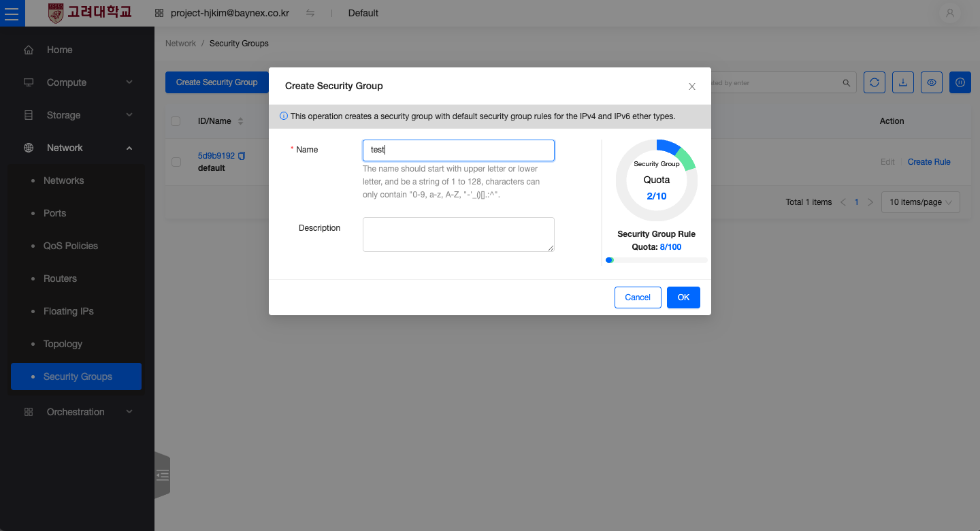
Task: Collapse sidebar with the fold icon
Action: [x=162, y=475]
